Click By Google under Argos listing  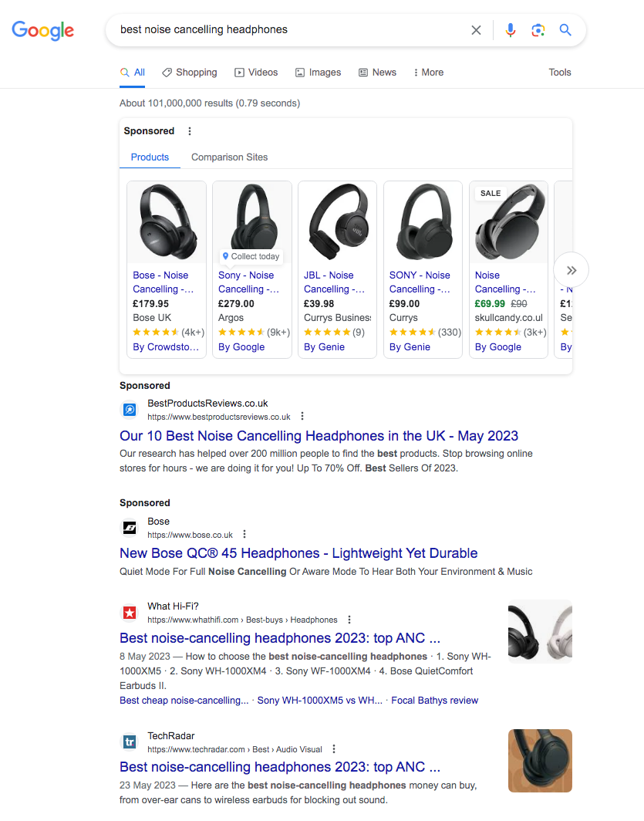(241, 346)
